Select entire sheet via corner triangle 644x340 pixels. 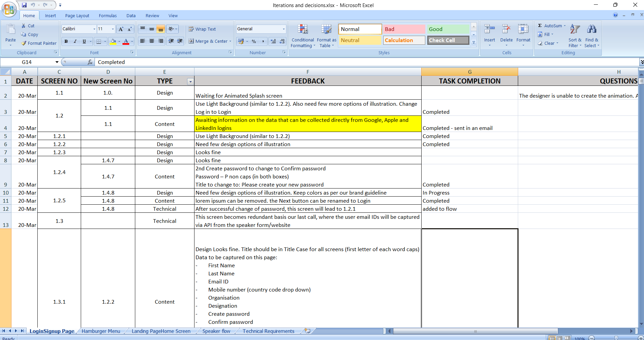coord(6,72)
